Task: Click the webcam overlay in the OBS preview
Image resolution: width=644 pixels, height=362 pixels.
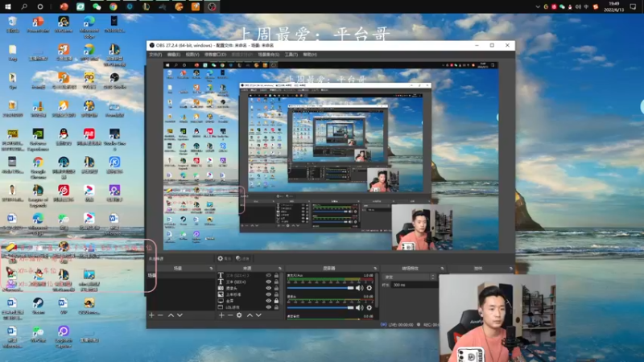Action: 422,228
